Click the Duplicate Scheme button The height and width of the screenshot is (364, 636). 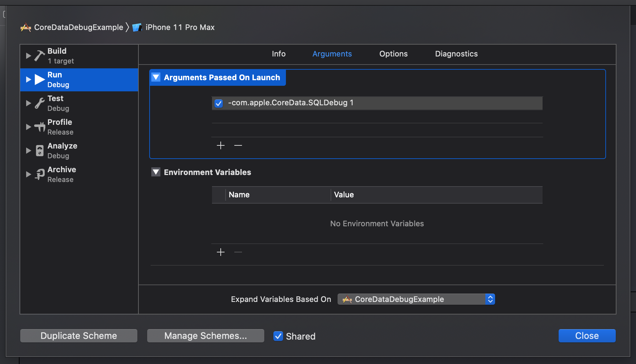tap(79, 336)
